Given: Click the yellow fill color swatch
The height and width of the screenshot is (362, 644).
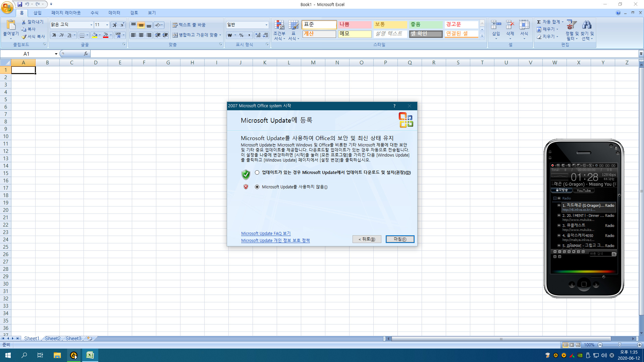Looking at the screenshot, I should tap(95, 35).
